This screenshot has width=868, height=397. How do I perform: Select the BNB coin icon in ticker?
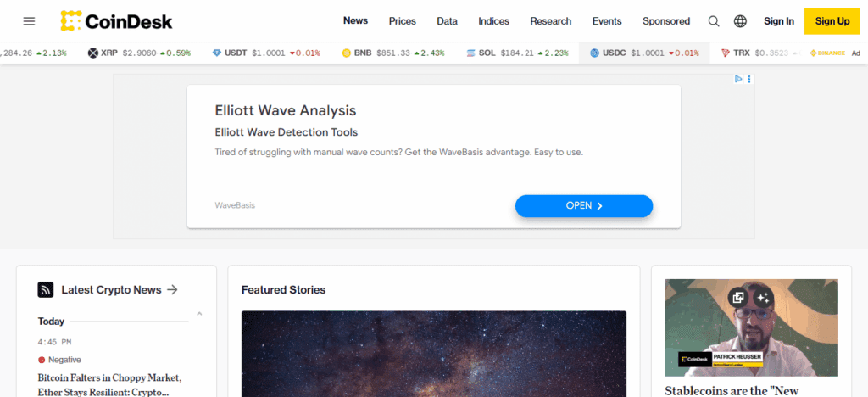point(347,53)
